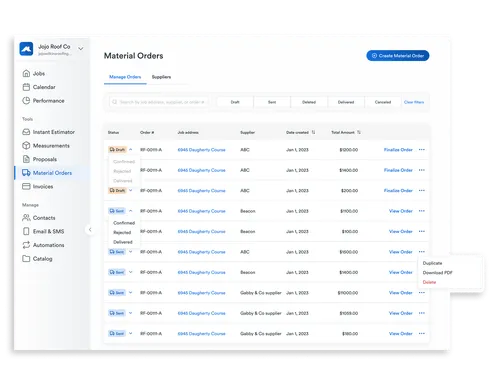
Task: Choose Duplicate from the row context menu
Action: click(432, 263)
